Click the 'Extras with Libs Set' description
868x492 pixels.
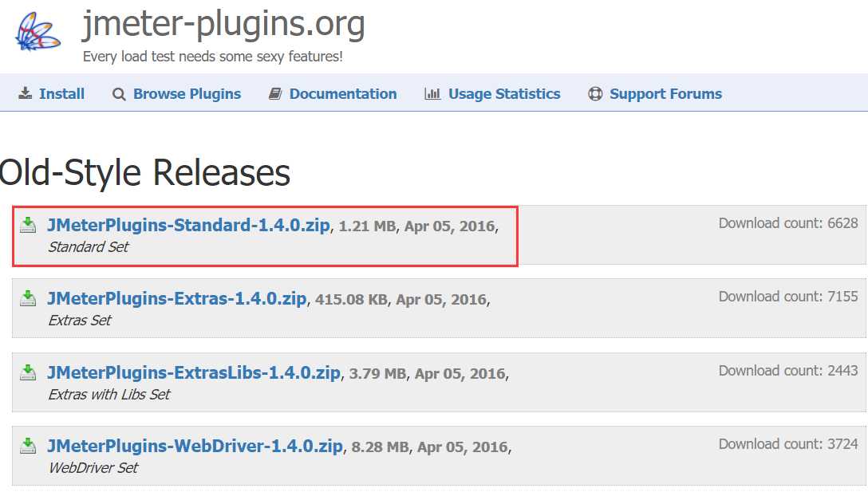pos(109,394)
